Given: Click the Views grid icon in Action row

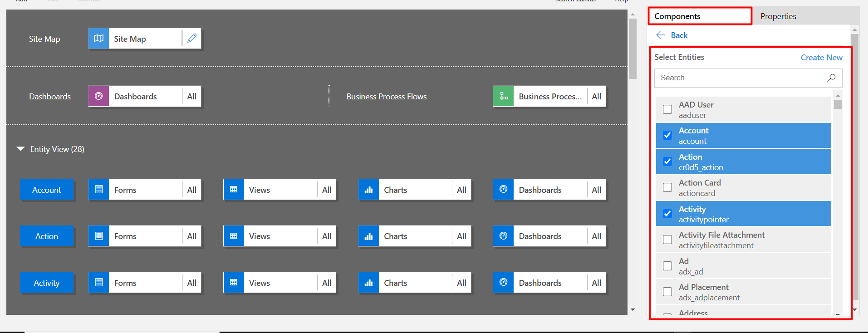Looking at the screenshot, I should 234,236.
